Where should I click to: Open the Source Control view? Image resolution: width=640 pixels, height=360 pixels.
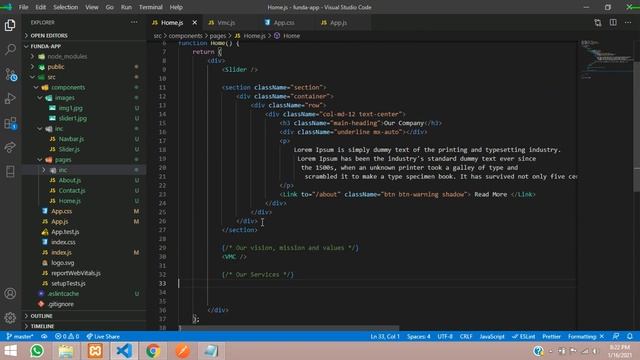10,74
